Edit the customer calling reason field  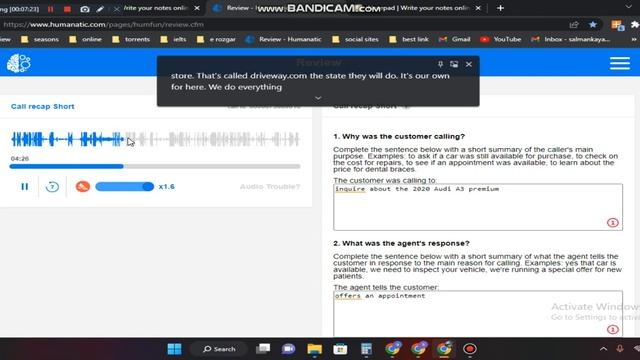click(x=478, y=207)
